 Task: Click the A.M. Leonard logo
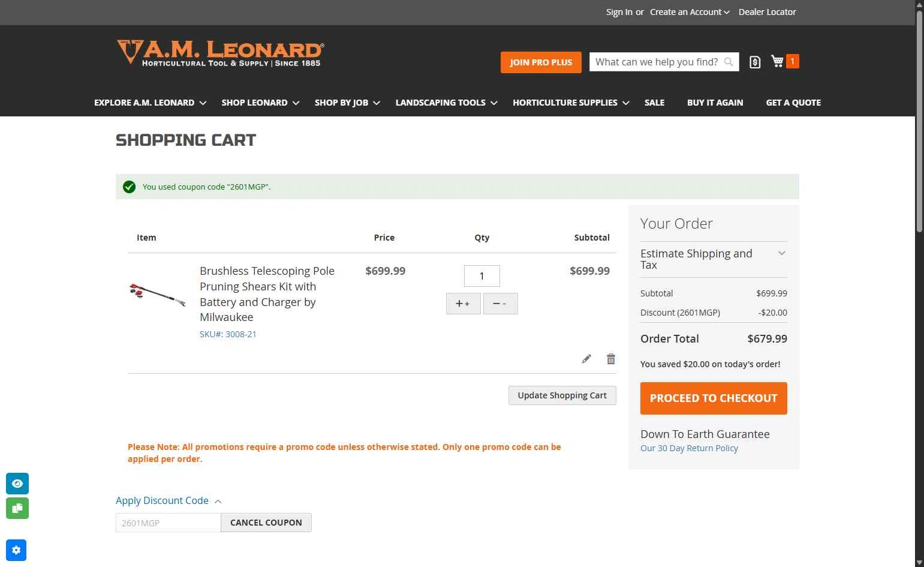[x=220, y=53]
